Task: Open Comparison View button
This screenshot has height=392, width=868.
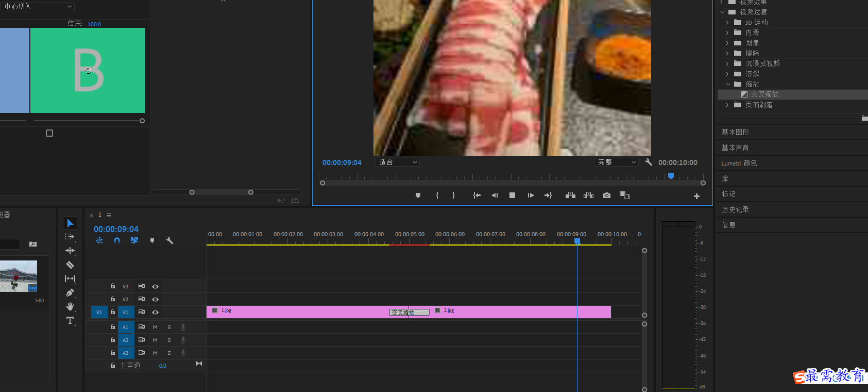Action: click(624, 195)
